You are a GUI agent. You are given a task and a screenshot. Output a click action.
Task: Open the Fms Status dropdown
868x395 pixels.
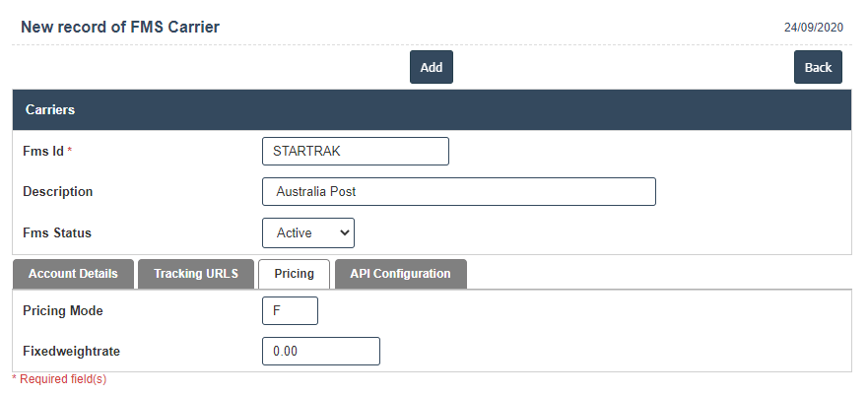coord(307,232)
